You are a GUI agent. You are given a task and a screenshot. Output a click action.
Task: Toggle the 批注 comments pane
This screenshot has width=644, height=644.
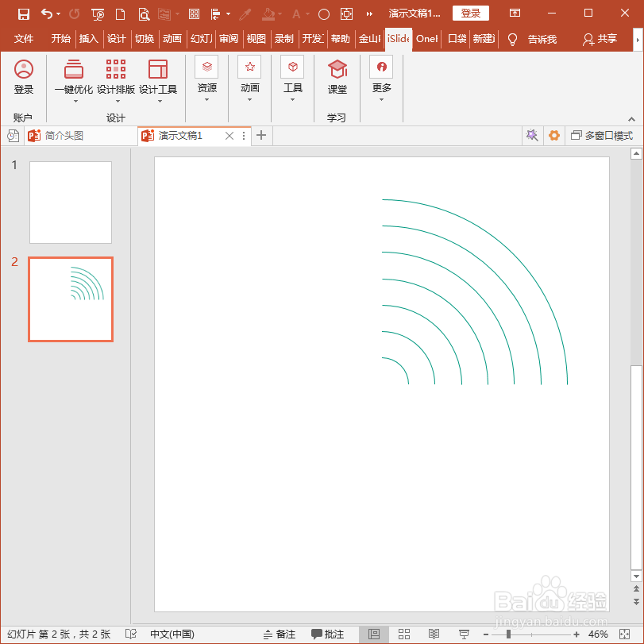pyautogui.click(x=327, y=634)
